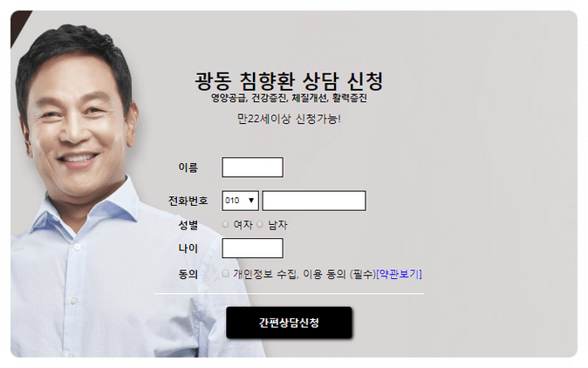
Task: Select the 남자 radio button
Action: point(259,224)
